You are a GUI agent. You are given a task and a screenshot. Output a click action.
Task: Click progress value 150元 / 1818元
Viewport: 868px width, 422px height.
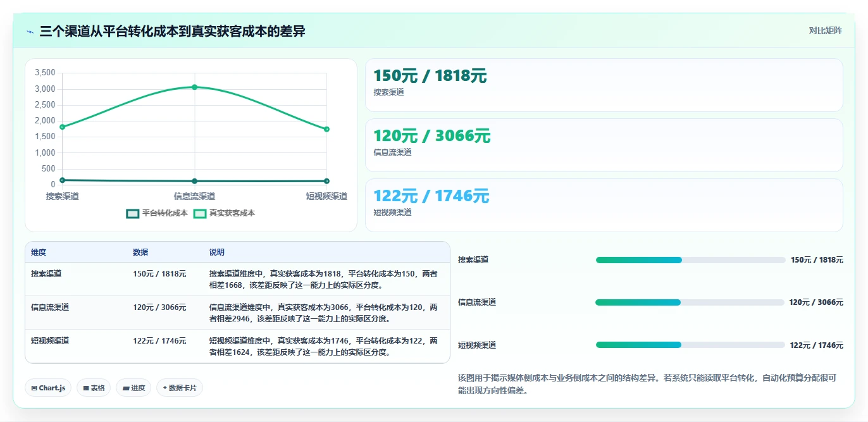[x=817, y=260]
